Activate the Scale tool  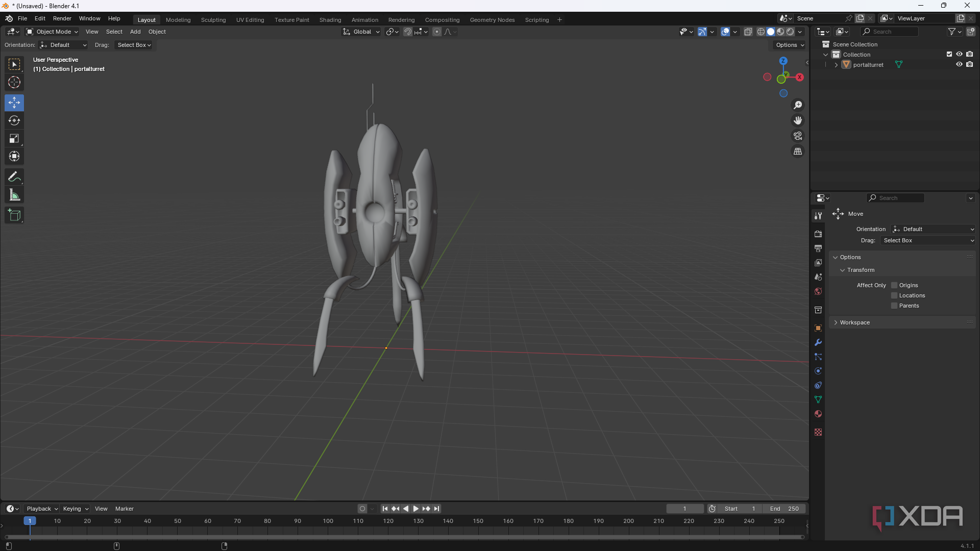coord(14,139)
